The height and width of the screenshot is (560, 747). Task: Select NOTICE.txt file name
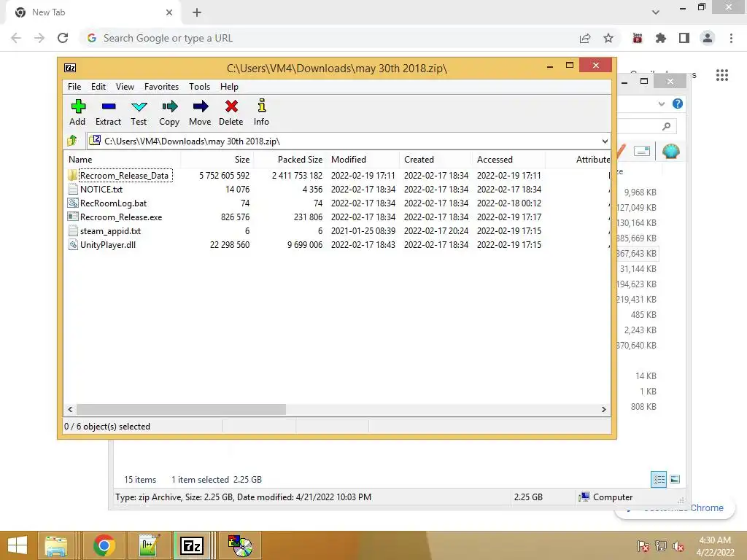pyautogui.click(x=101, y=190)
